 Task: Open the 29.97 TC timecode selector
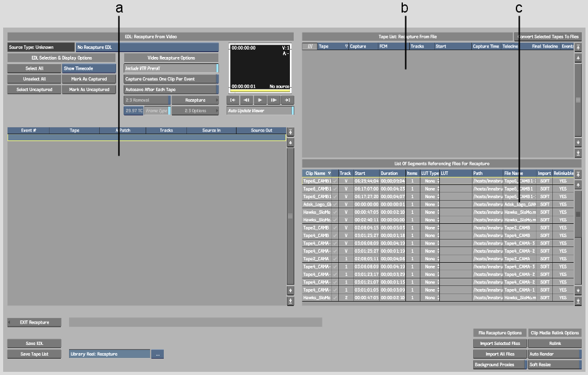click(x=134, y=110)
